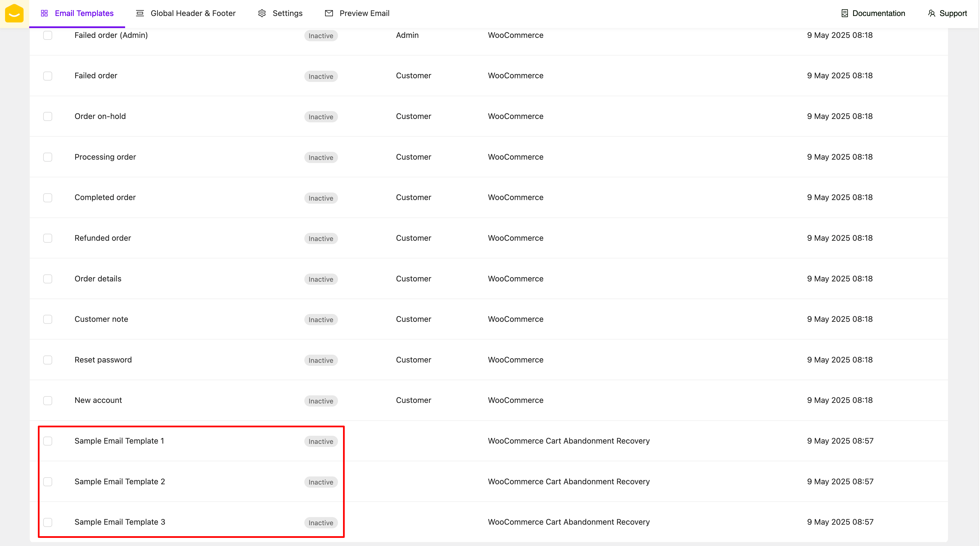Open the Completed order template

(105, 198)
